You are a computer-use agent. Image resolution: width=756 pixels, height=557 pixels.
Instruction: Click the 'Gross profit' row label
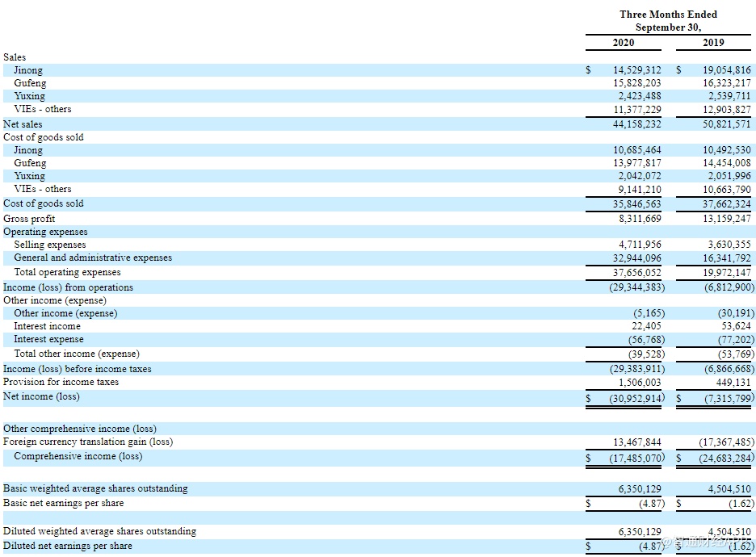pos(29,219)
